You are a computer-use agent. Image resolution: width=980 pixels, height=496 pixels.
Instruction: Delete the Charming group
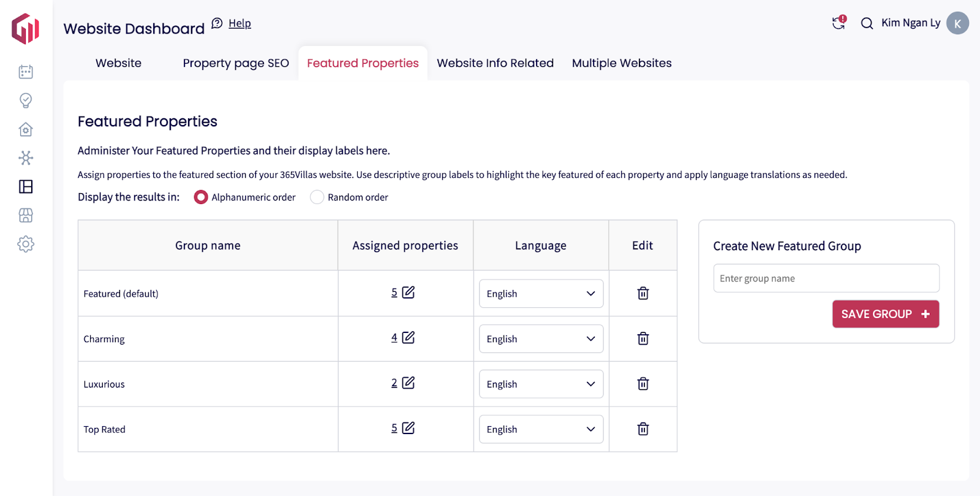[x=643, y=338]
